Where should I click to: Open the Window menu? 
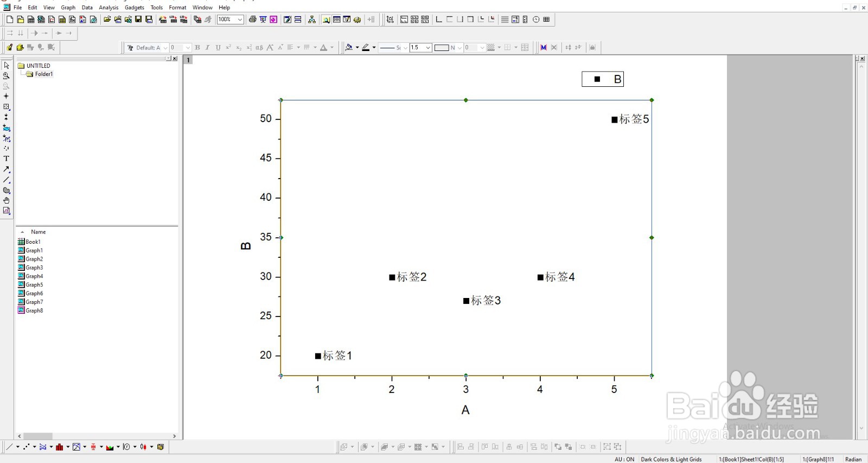[x=202, y=8]
